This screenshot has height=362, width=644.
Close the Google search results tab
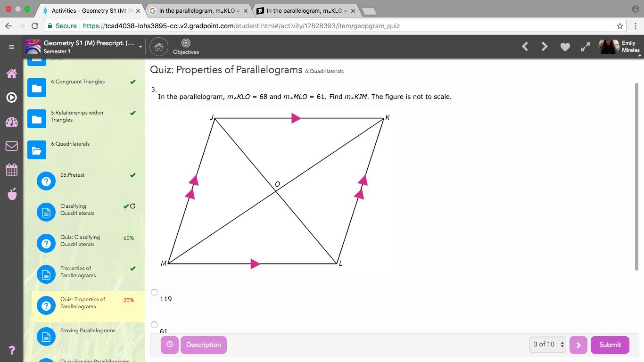point(246,10)
